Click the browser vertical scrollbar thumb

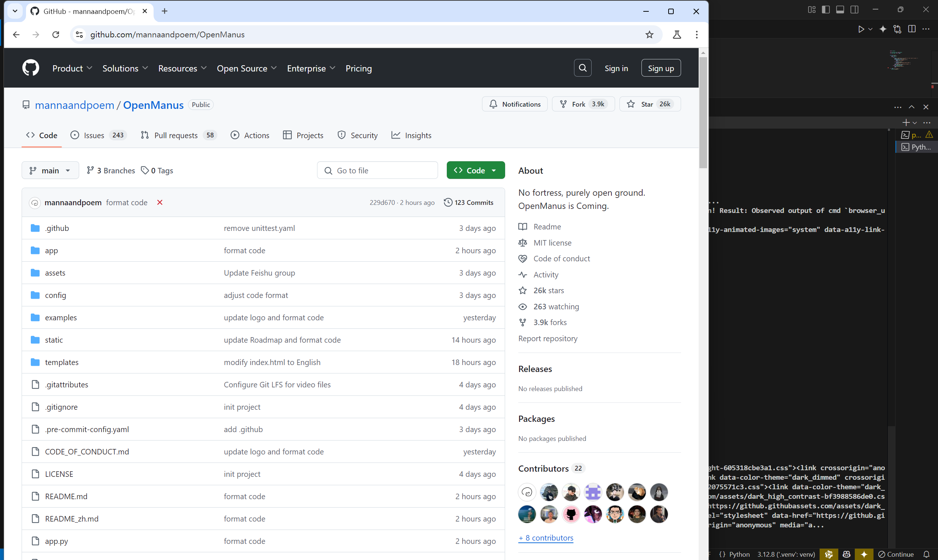(x=703, y=113)
